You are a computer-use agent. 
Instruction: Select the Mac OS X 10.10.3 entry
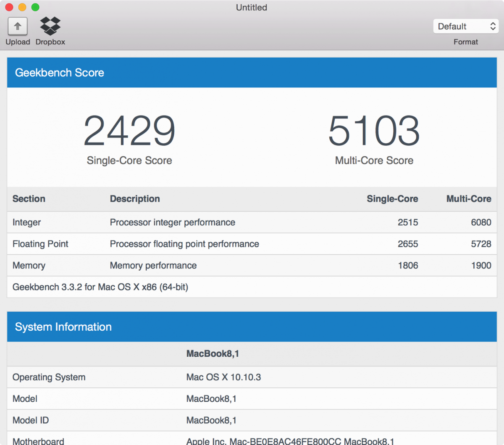click(223, 377)
